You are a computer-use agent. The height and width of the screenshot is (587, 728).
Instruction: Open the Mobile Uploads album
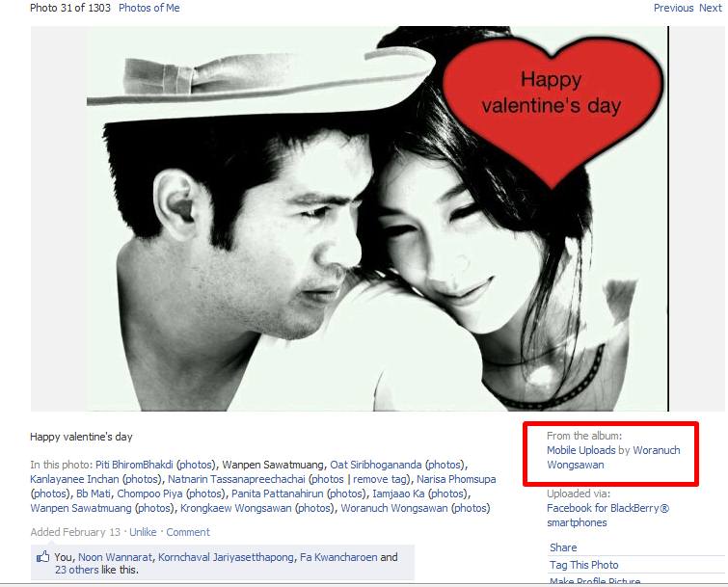click(580, 450)
